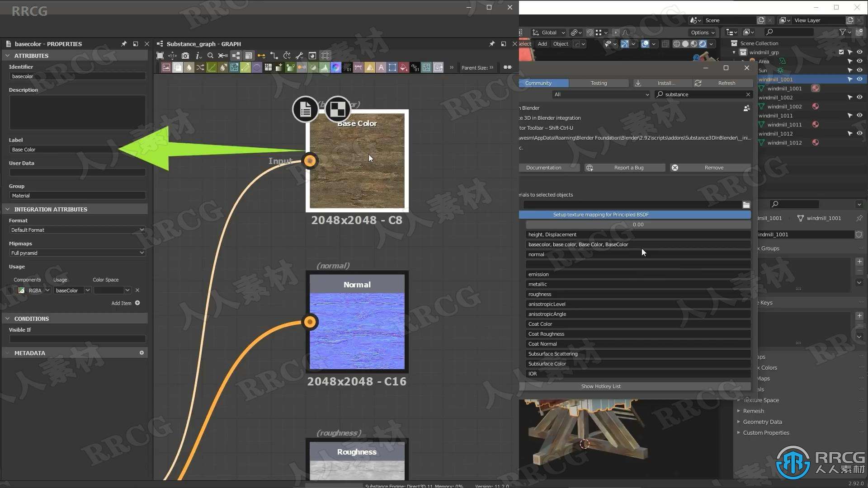Click the Blender outliner filter funnel icon

pyautogui.click(x=842, y=32)
